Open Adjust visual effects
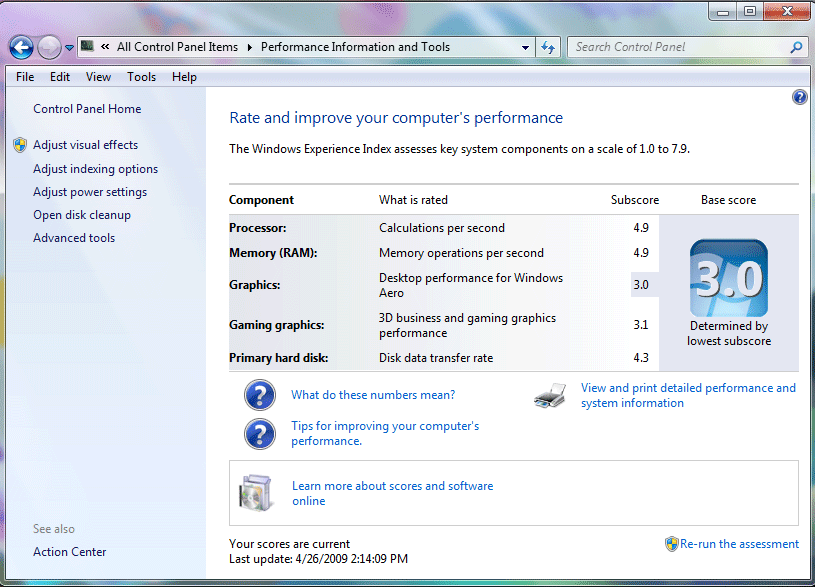This screenshot has height=587, width=815. (x=86, y=145)
